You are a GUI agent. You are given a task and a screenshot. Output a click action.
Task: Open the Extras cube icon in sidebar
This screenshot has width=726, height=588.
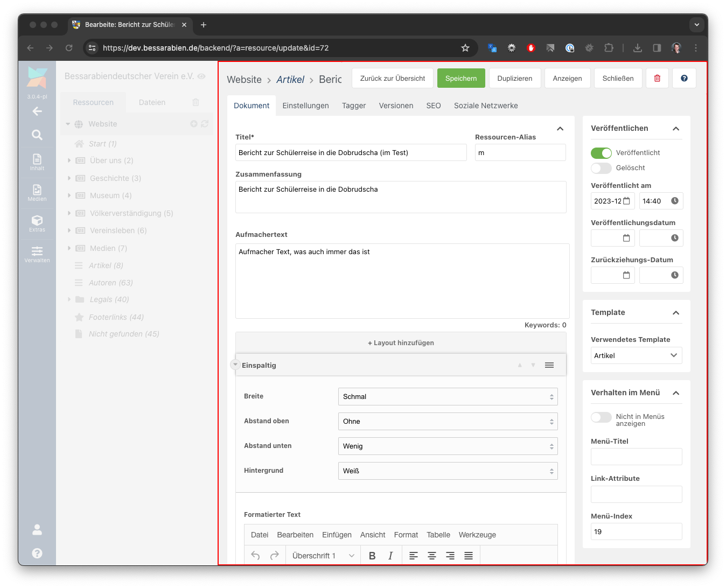point(37,223)
